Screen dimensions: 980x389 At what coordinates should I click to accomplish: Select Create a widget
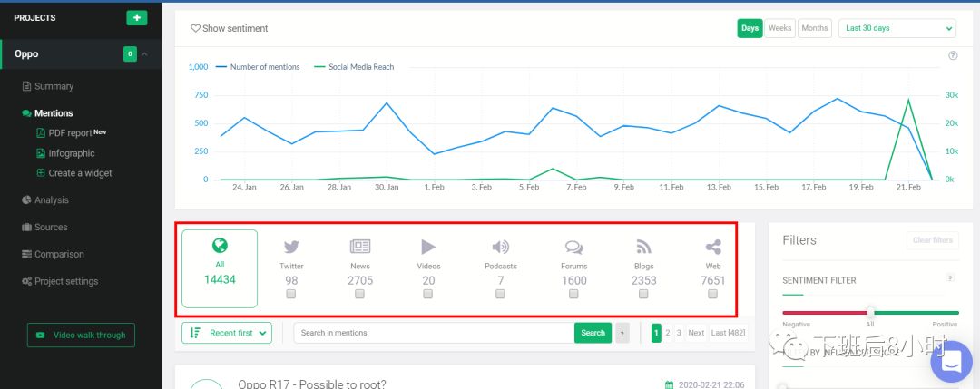pyautogui.click(x=80, y=173)
